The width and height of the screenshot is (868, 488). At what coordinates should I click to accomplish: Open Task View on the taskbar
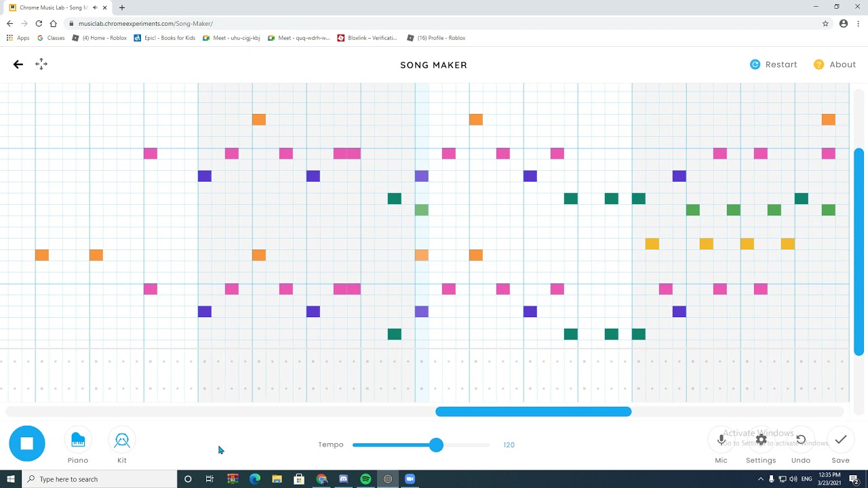tap(210, 479)
